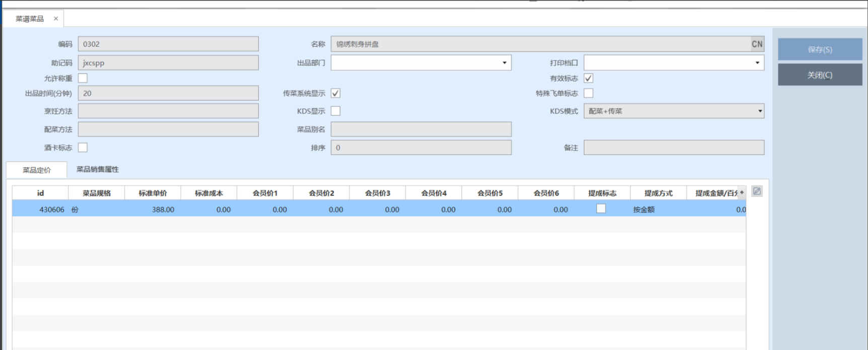Click the pin icon at table header end

click(x=742, y=193)
